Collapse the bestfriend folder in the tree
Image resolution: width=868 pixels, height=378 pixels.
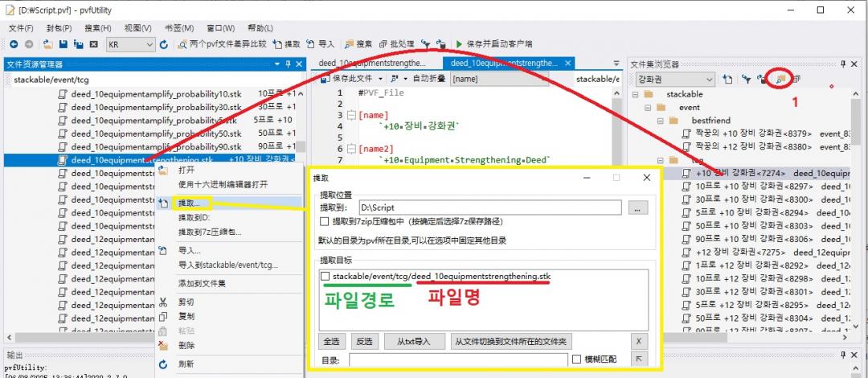[x=659, y=120]
